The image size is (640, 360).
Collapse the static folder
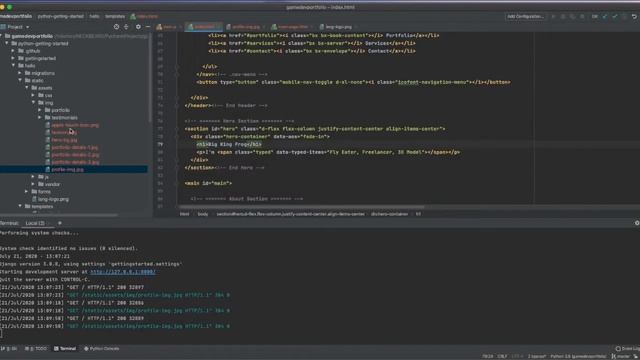(x=20, y=80)
